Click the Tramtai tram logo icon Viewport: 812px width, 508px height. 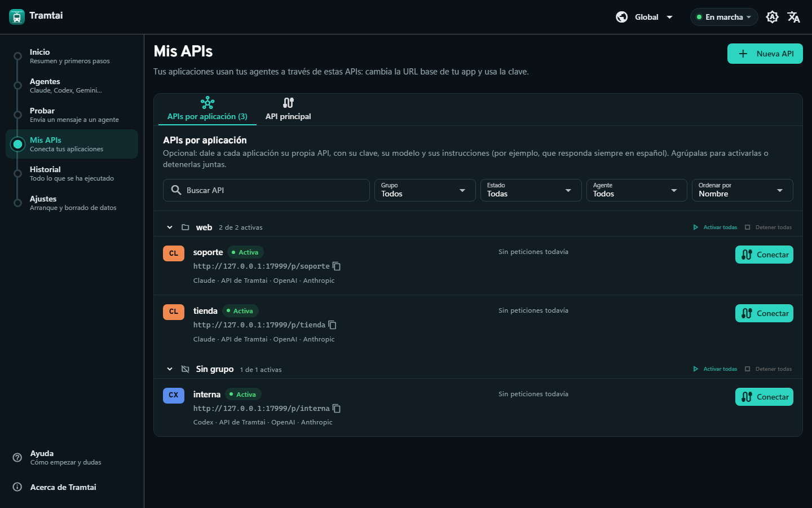coord(17,17)
